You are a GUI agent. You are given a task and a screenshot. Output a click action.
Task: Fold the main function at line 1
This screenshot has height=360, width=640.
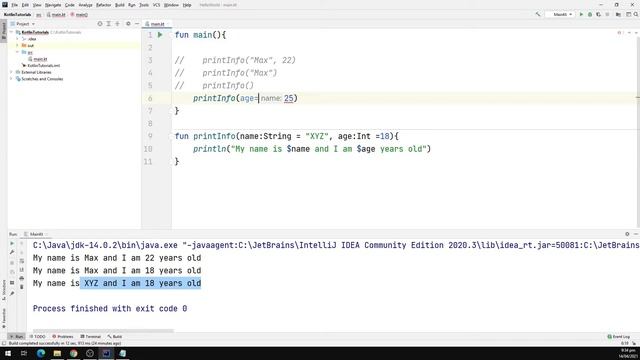pos(171,35)
